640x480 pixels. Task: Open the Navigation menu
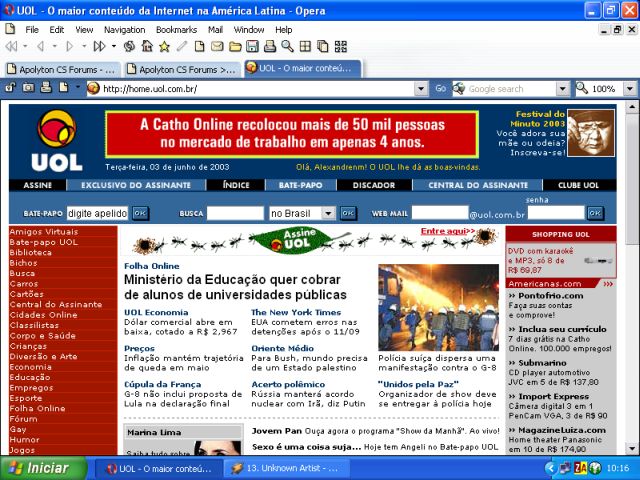tap(124, 30)
